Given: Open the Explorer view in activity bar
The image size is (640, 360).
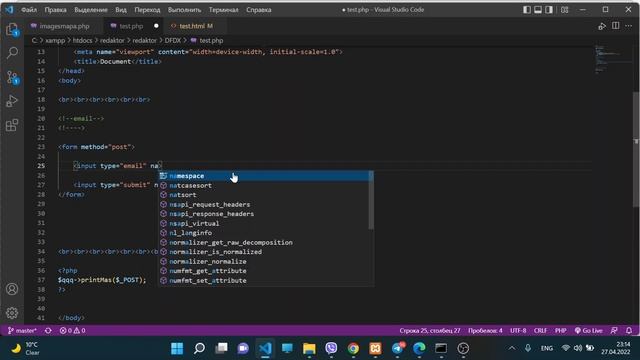Looking at the screenshot, I should click(12, 30).
